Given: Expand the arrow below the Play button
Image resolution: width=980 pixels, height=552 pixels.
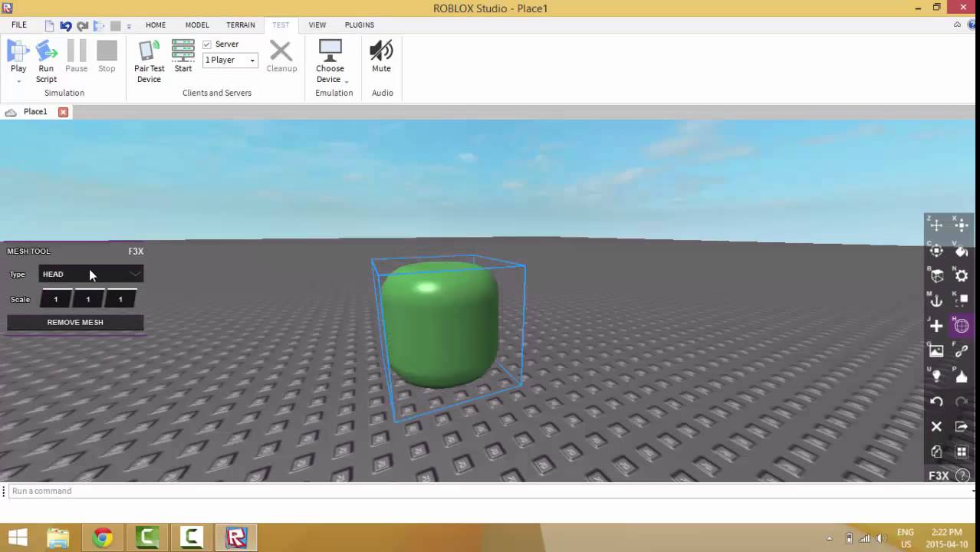Looking at the screenshot, I should 18,80.
